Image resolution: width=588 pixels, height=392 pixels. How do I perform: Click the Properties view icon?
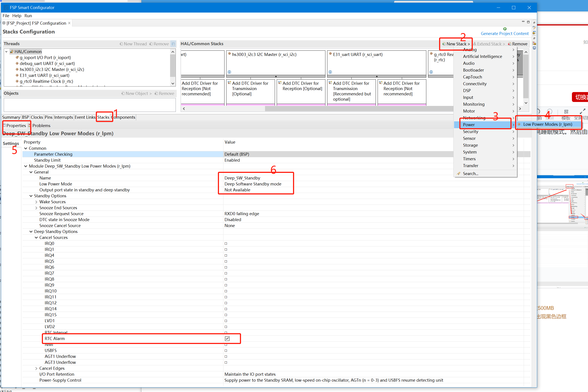click(x=4, y=125)
